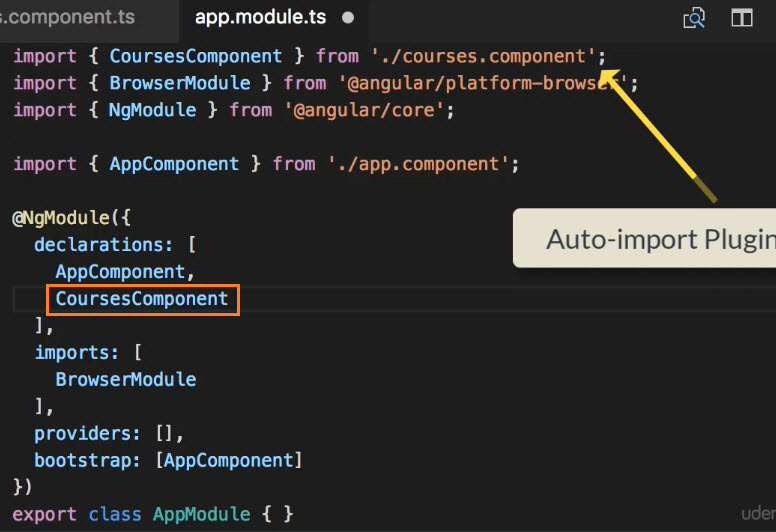This screenshot has width=776, height=532.
Task: Click NgModule in the import statement
Action: (x=152, y=110)
